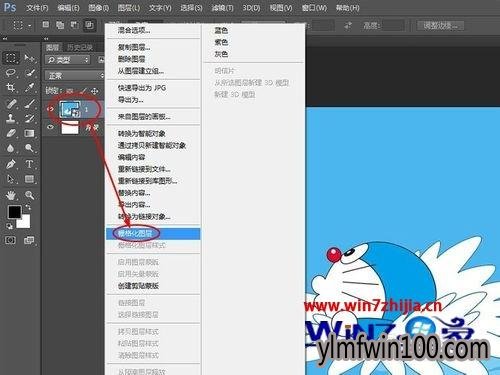
Task: Choose Add to Selection mode
Action: coord(60,25)
